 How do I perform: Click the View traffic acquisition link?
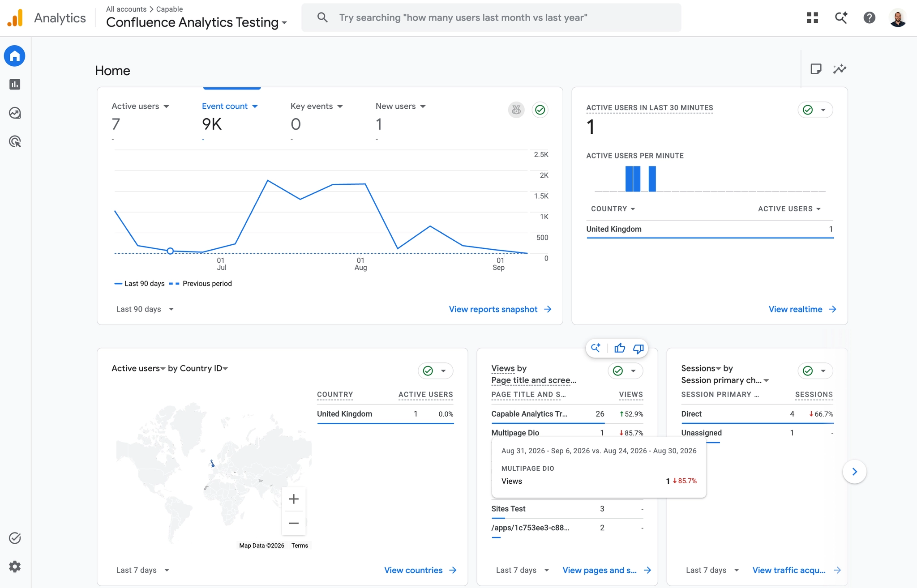click(797, 570)
